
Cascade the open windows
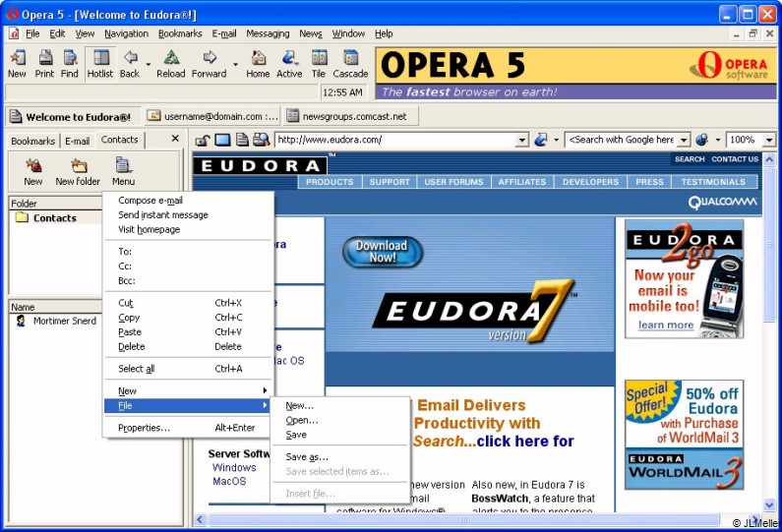click(350, 64)
